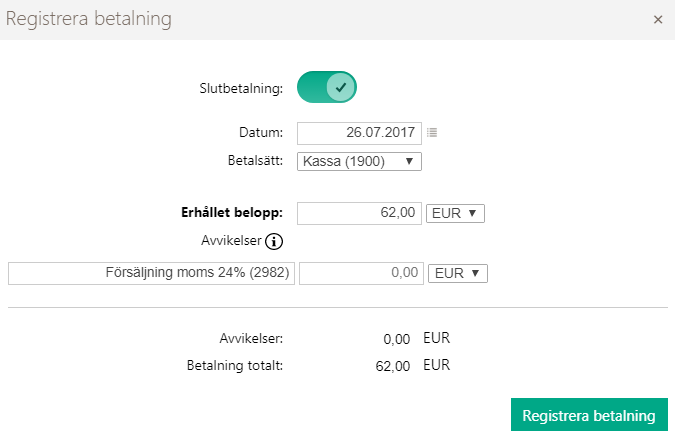Select the Erhållet belopp amount field
675x440 pixels.
pos(359,213)
